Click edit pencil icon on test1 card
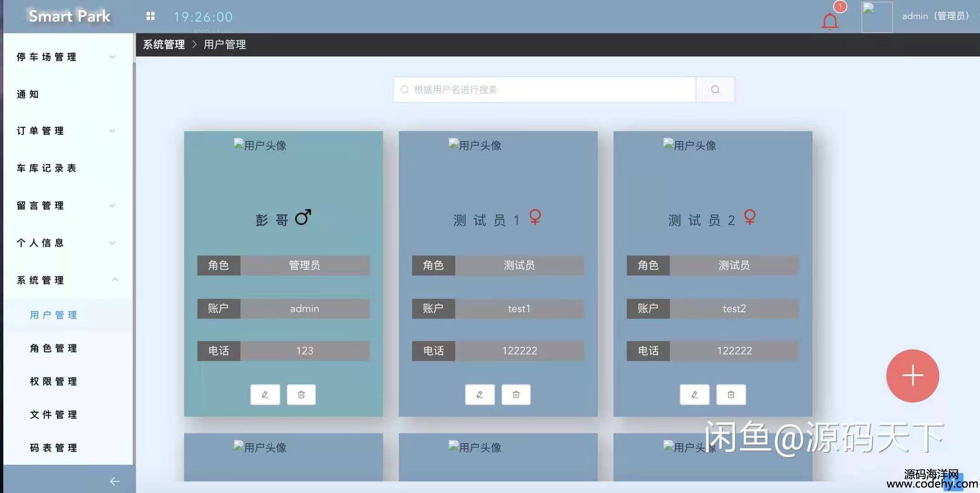Image resolution: width=980 pixels, height=493 pixels. pyautogui.click(x=480, y=394)
